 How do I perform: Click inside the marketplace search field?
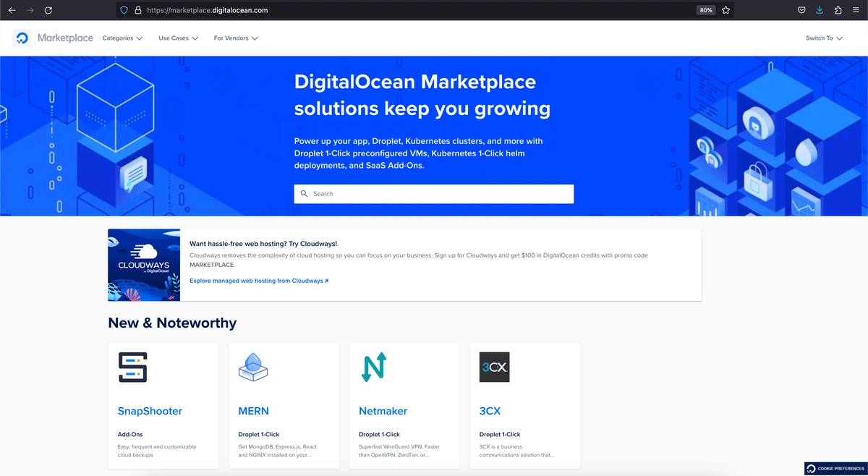[434, 193]
